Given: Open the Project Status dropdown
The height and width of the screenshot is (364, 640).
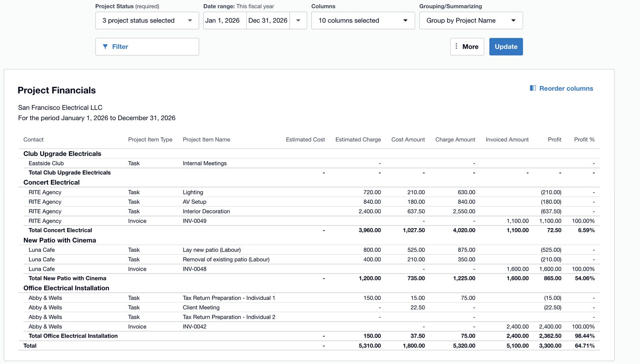Looking at the screenshot, I should 147,20.
